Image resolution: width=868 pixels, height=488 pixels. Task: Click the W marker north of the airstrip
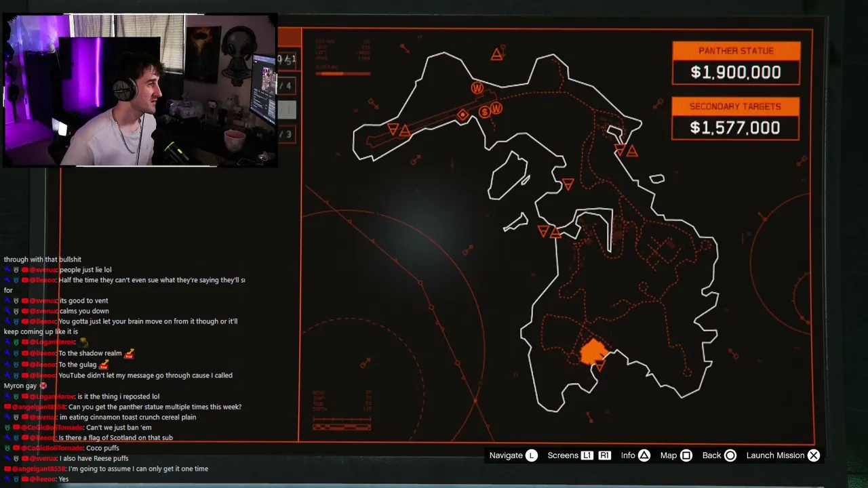tap(477, 88)
